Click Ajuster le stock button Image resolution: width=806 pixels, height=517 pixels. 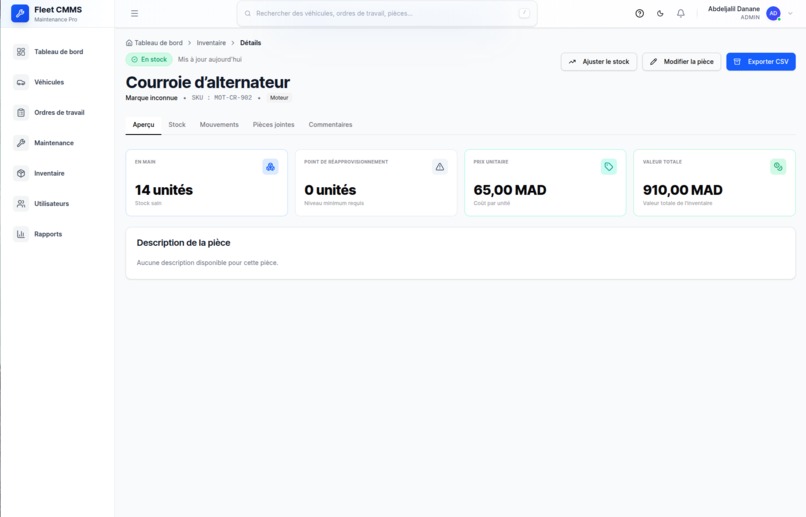tap(599, 62)
